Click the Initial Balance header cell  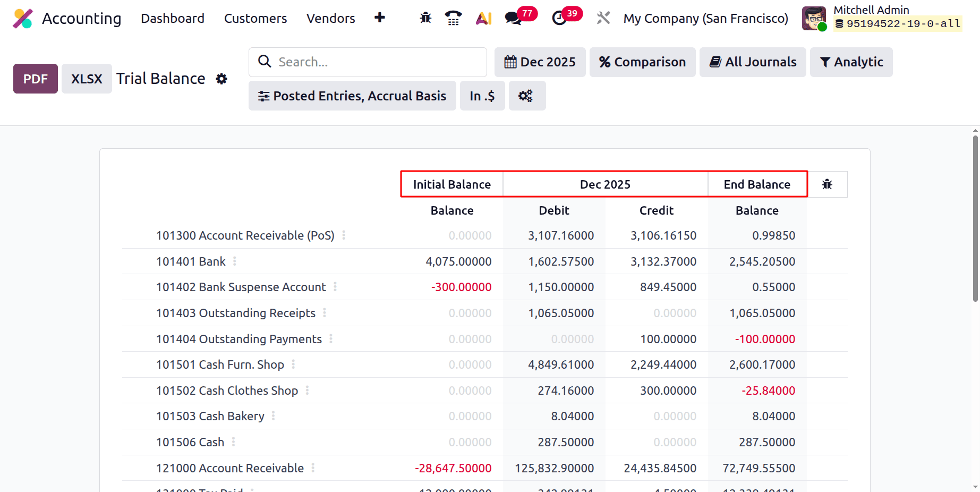452,184
